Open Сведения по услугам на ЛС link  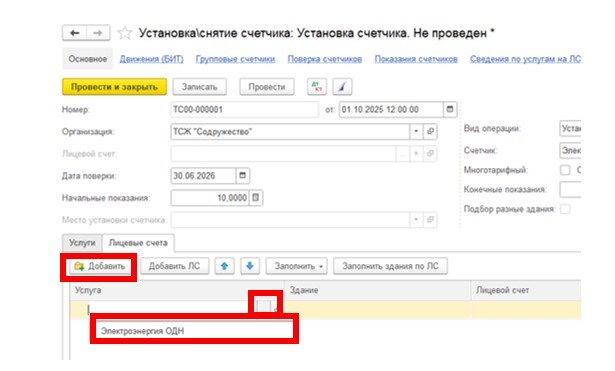[x=525, y=59]
